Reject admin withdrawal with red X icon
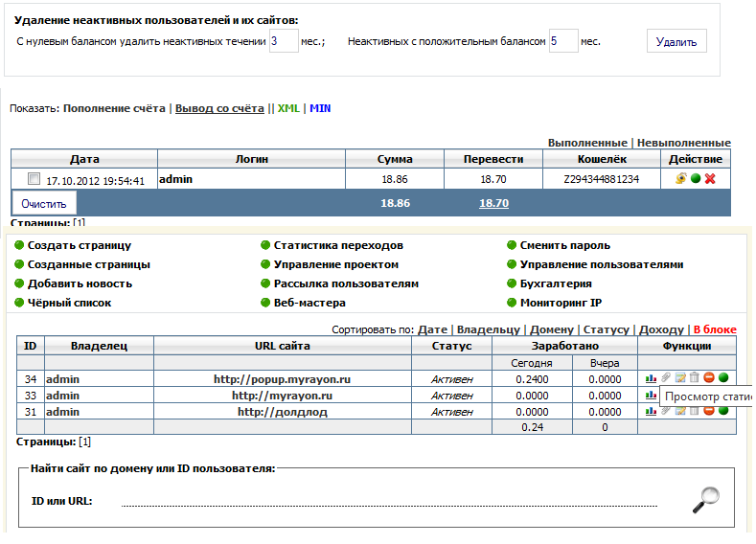The image size is (756, 544). (710, 179)
